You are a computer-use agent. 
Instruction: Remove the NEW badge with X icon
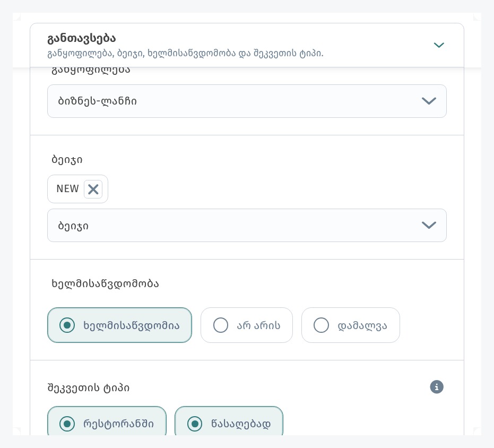[x=93, y=189]
